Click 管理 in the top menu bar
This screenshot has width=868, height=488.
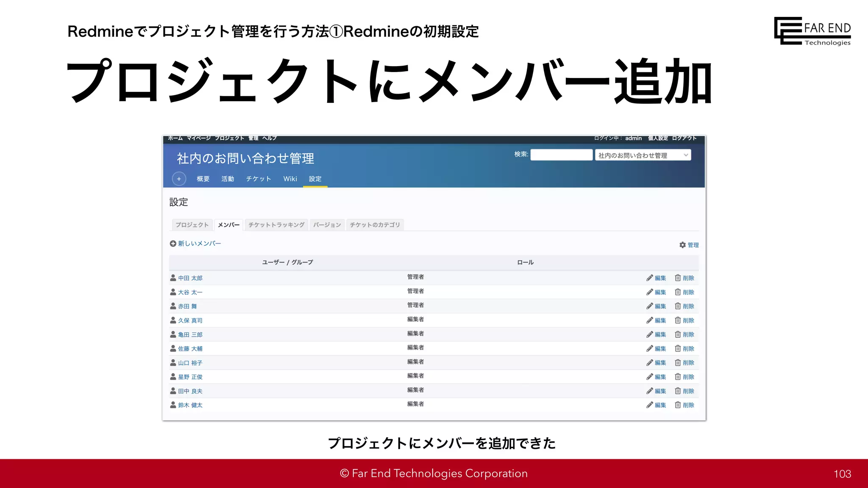[253, 138]
